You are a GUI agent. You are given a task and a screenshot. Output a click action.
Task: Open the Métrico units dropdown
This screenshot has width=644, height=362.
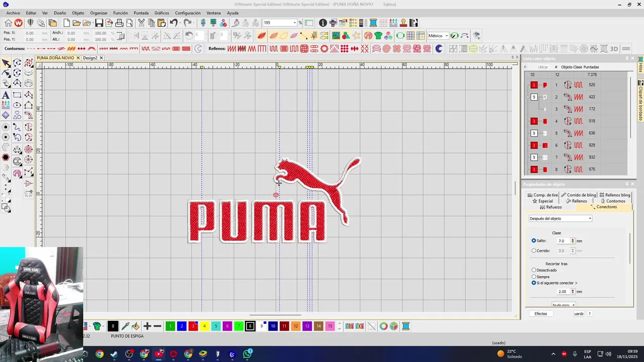point(446,36)
